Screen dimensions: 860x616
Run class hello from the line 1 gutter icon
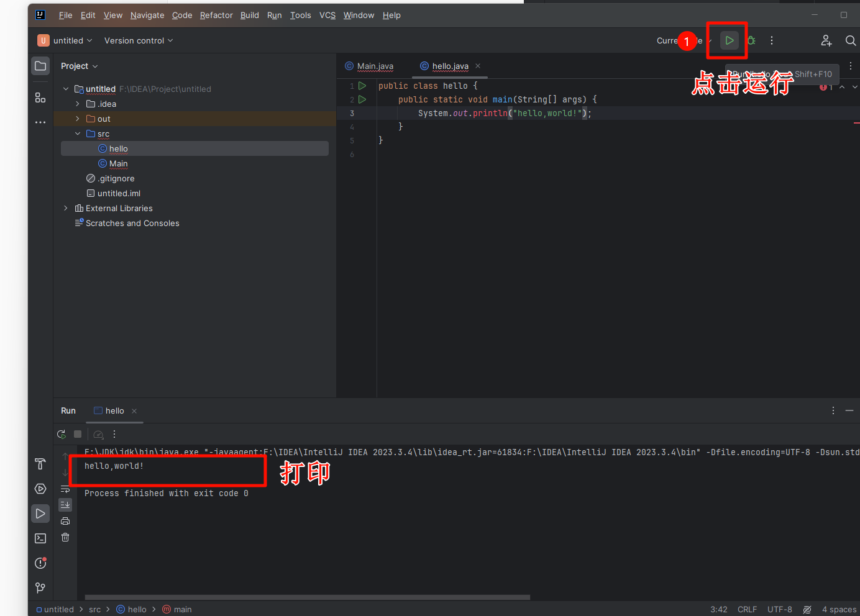(x=362, y=86)
